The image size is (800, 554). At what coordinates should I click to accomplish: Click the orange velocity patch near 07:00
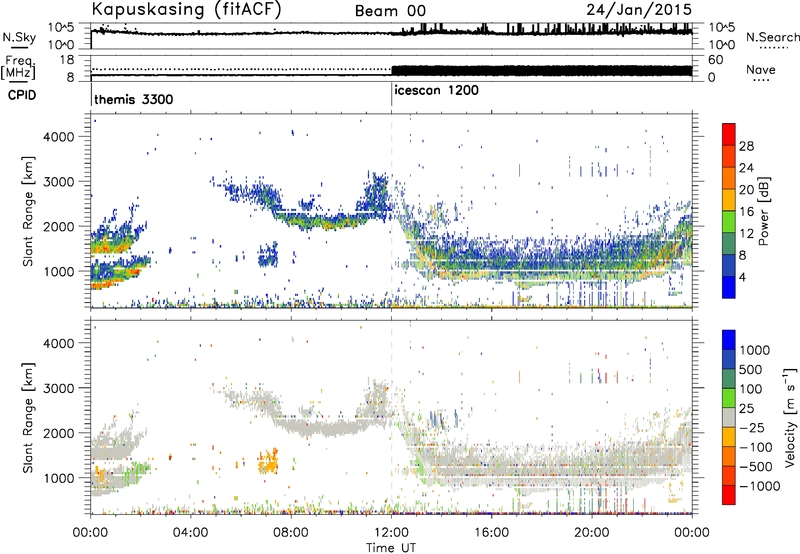(268, 462)
